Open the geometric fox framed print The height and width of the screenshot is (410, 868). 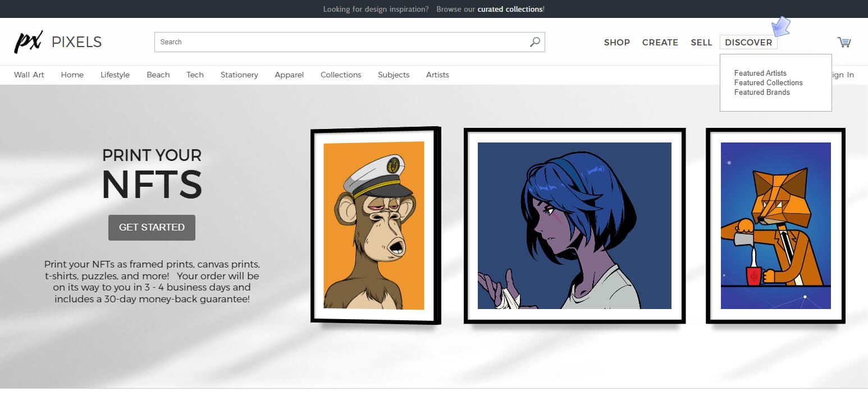coord(775,225)
